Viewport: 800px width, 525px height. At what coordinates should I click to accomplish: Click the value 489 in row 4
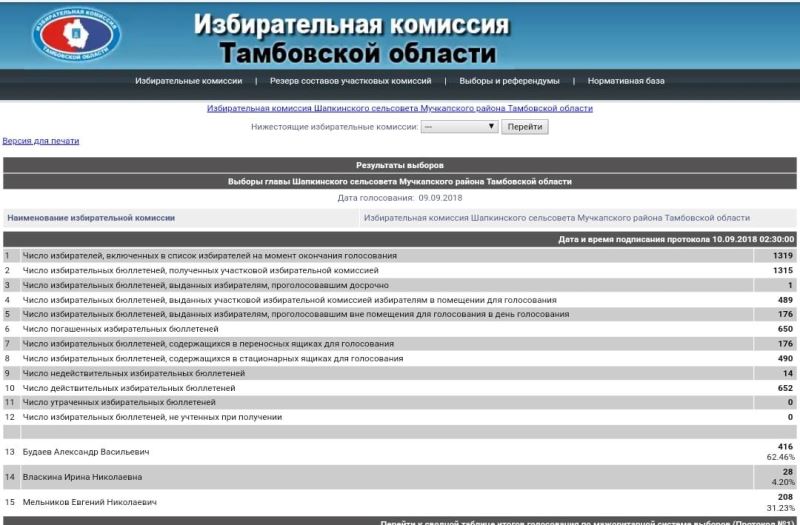tap(785, 299)
